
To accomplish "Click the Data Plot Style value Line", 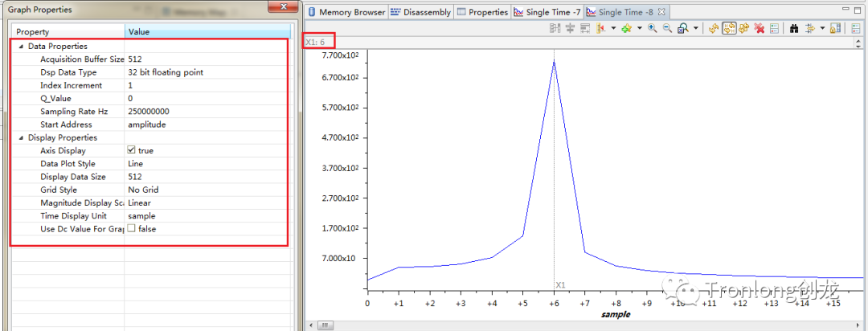I will click(135, 164).
